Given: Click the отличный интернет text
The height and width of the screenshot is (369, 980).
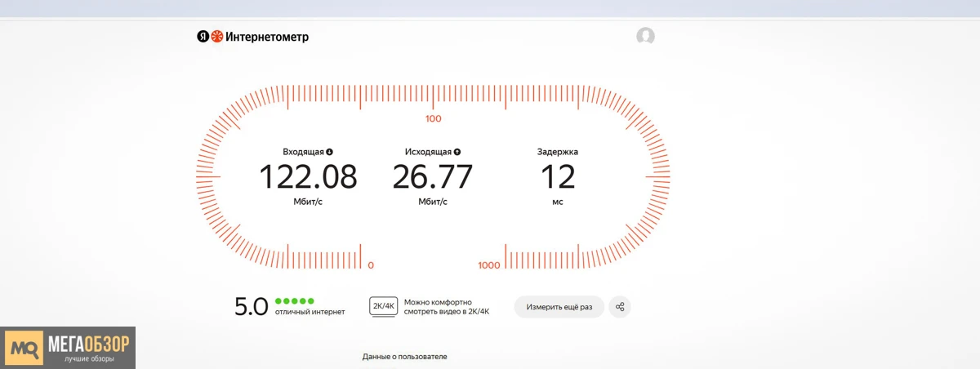Looking at the screenshot, I should (x=310, y=312).
